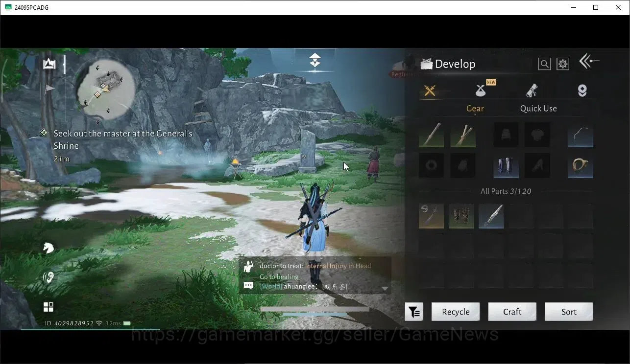
Task: Open the four-square main menu icon
Action: pos(48,307)
